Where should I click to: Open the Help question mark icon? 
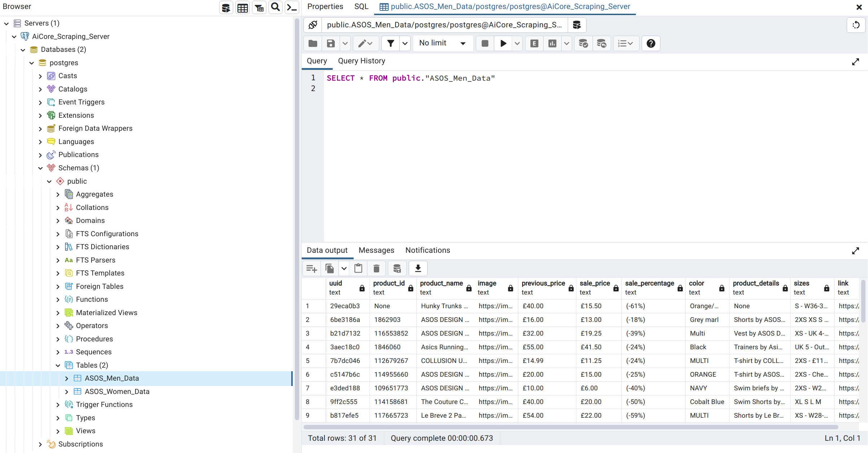pyautogui.click(x=651, y=44)
